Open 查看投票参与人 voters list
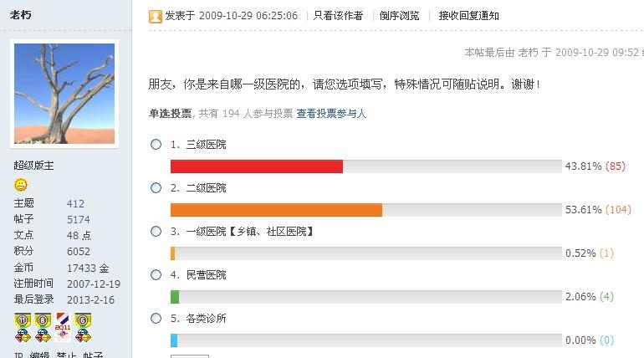The height and width of the screenshot is (358, 644). tap(331, 114)
